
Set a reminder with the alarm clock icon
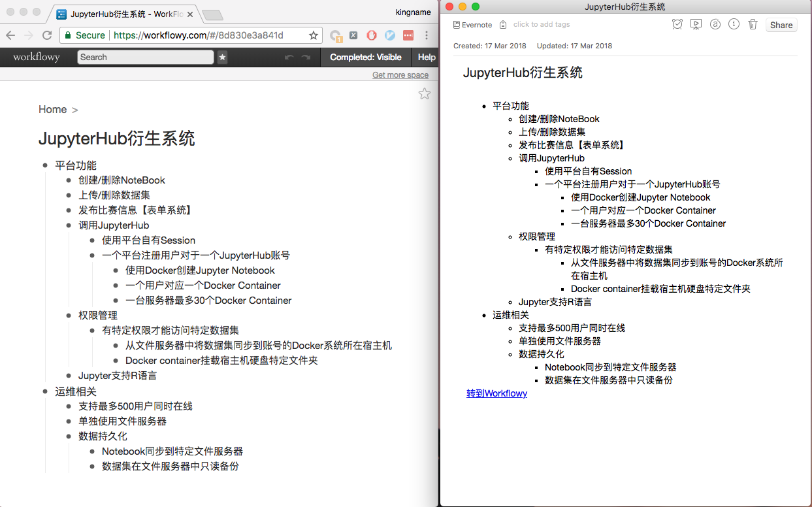677,24
